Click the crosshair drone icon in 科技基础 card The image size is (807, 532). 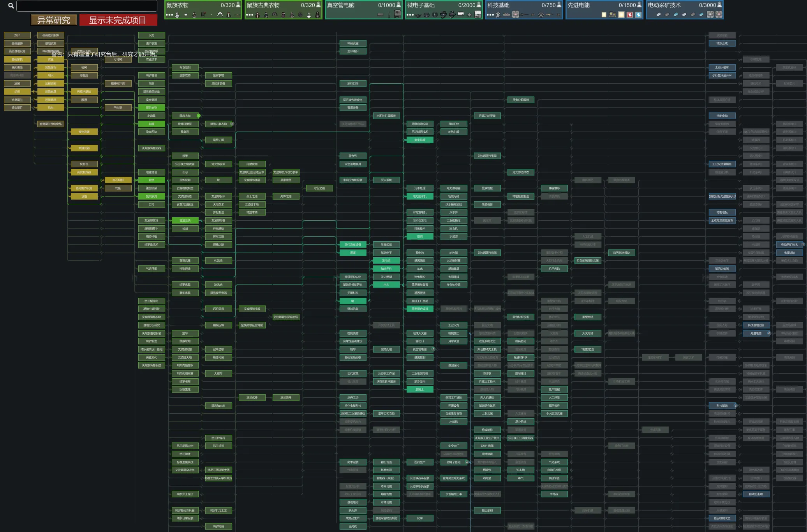pyautogui.click(x=541, y=15)
